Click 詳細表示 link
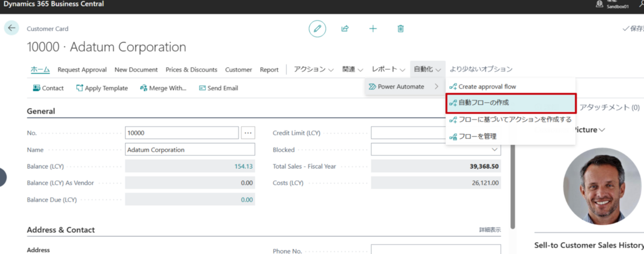The width and height of the screenshot is (644, 254). (x=489, y=230)
